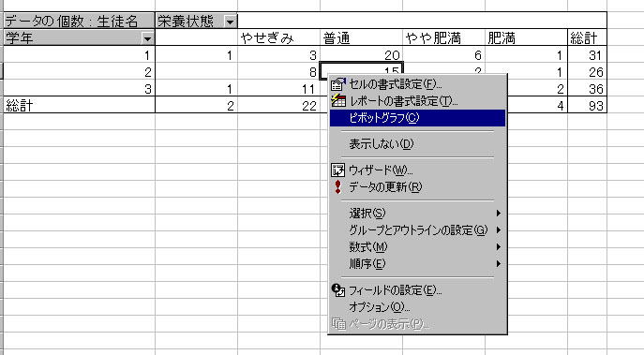Click cell with value 31 row total
The height and width of the screenshot is (355, 644).
(587, 54)
